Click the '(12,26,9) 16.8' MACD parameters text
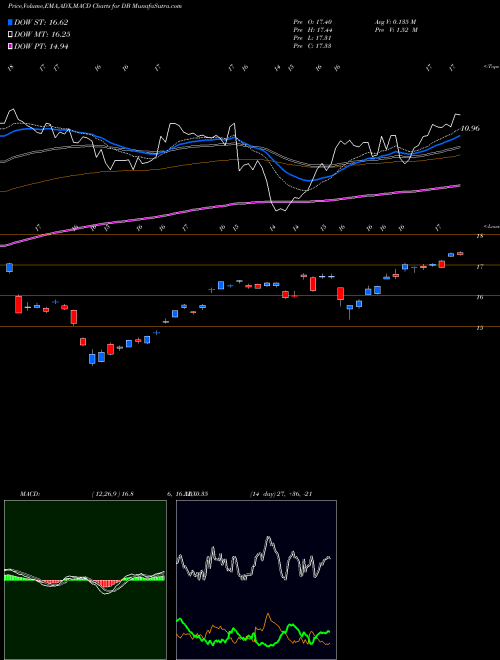 click(112, 494)
